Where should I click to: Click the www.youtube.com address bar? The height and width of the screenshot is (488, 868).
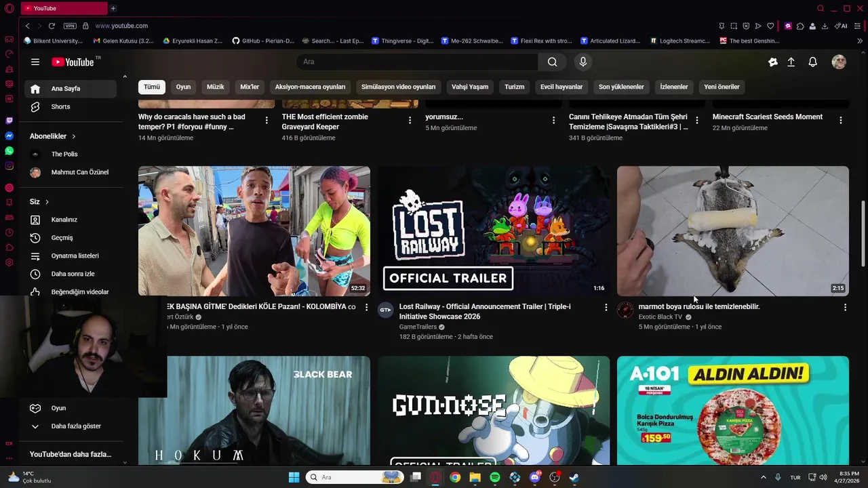(121, 26)
